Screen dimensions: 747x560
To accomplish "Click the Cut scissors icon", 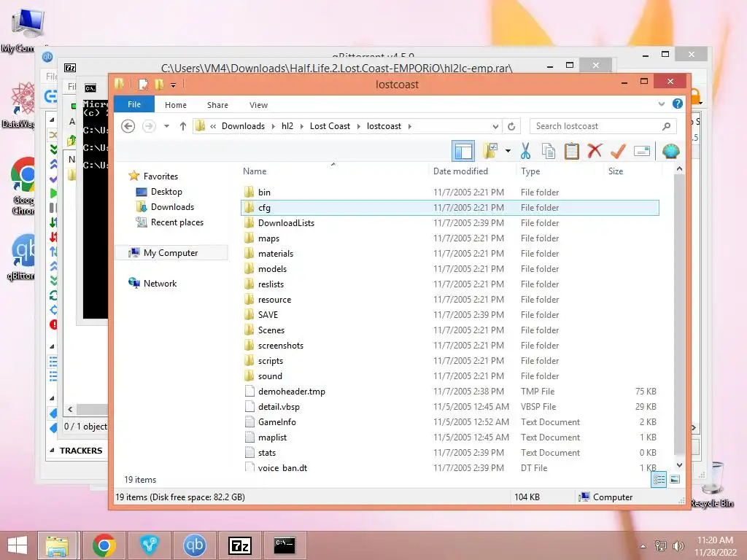I will (x=525, y=152).
